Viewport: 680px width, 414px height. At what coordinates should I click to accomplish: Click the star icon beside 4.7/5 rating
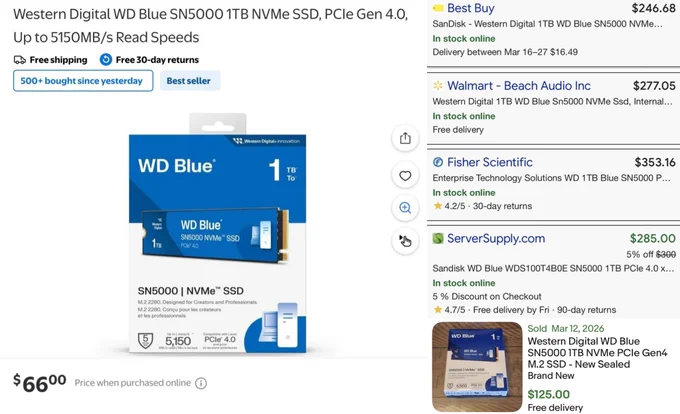[x=438, y=310]
